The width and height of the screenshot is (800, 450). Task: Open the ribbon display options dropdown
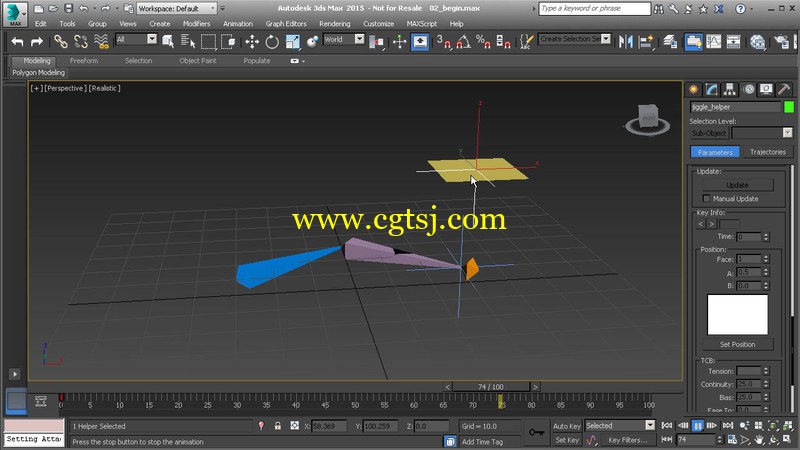[x=297, y=61]
